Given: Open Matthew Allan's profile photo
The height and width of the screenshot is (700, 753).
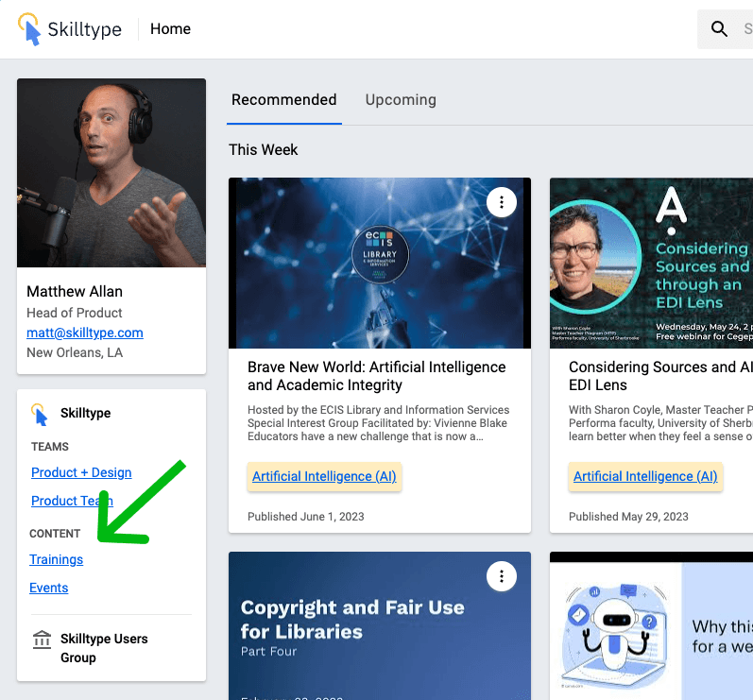Looking at the screenshot, I should [x=111, y=173].
